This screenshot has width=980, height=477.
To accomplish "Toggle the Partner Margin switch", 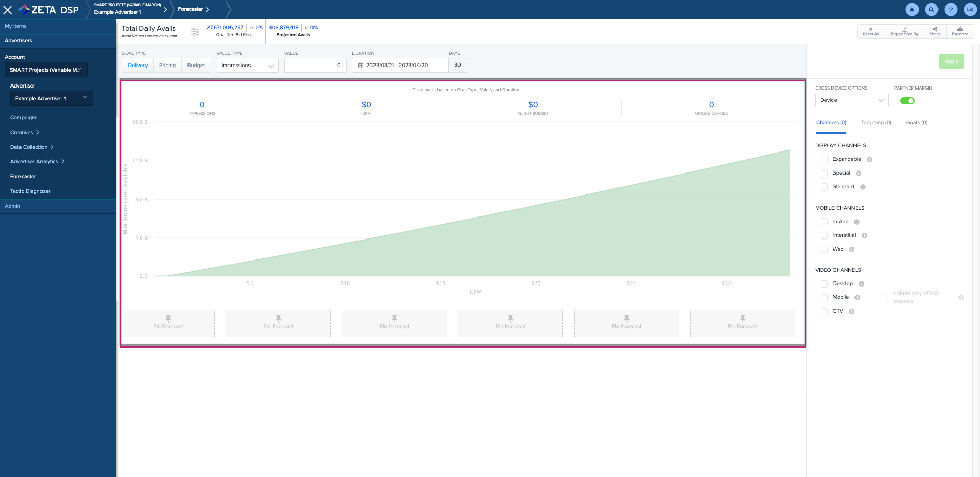I will (x=907, y=101).
